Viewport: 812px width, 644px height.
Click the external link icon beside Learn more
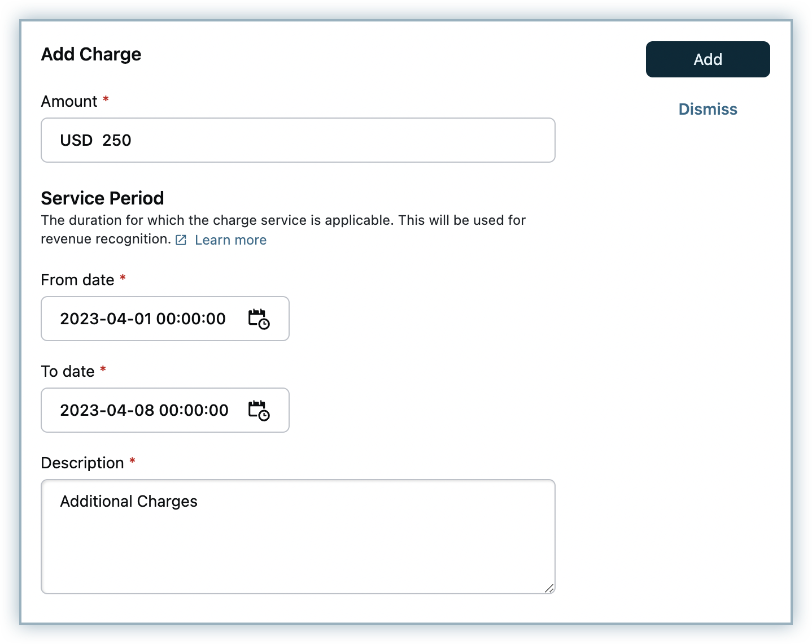(181, 240)
